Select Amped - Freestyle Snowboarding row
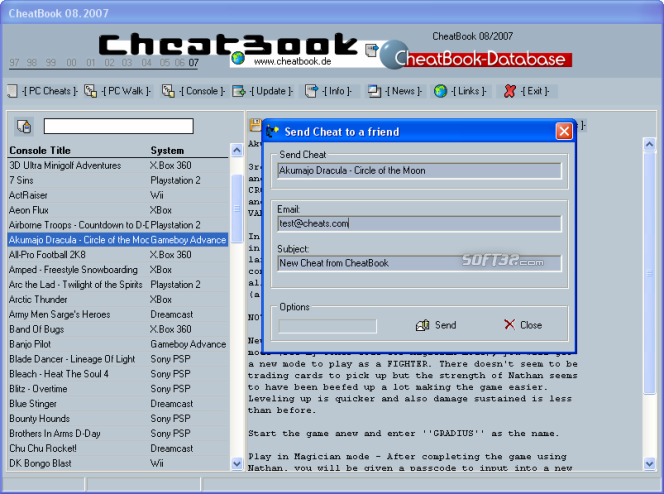 (118, 270)
